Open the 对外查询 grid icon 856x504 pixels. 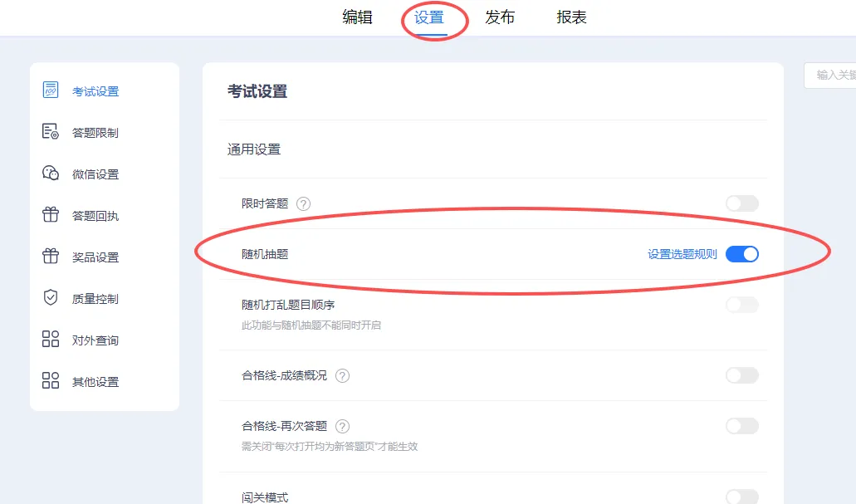[x=50, y=339]
